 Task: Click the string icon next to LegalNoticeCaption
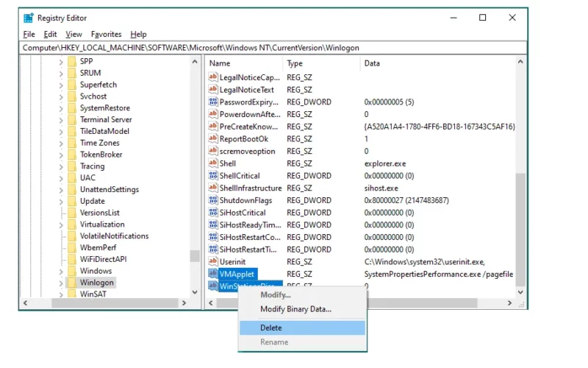(213, 77)
